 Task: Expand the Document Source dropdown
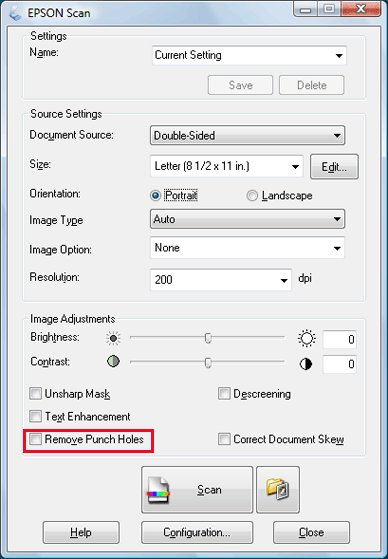tap(247, 135)
